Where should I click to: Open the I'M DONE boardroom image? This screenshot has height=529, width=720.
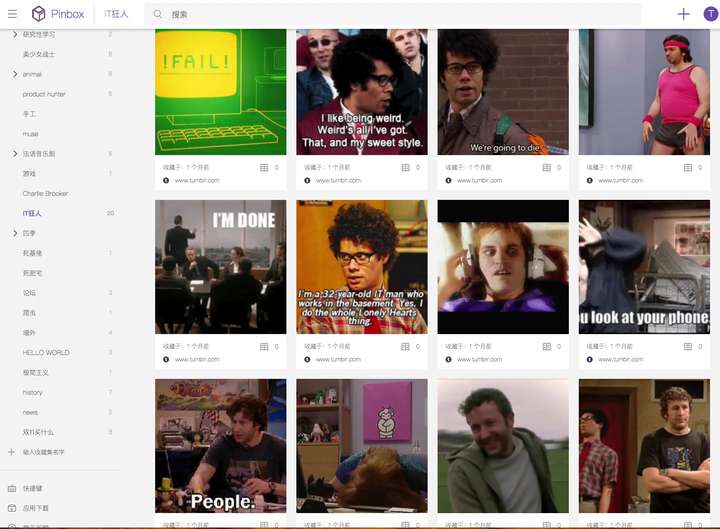(x=220, y=267)
